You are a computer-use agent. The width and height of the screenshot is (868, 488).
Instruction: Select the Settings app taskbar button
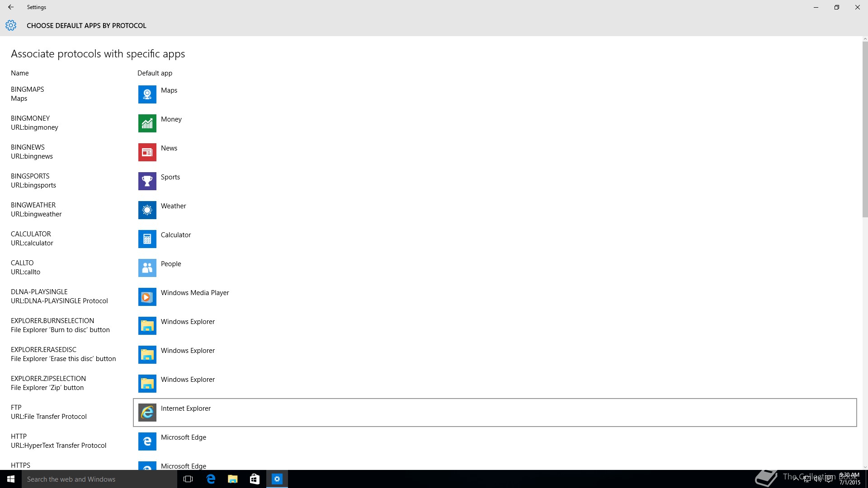(x=277, y=479)
